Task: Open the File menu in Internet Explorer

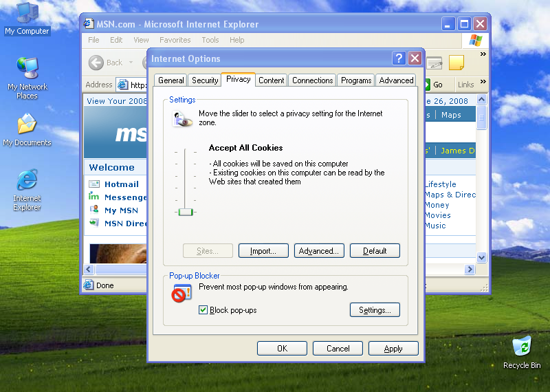Action: click(x=93, y=40)
